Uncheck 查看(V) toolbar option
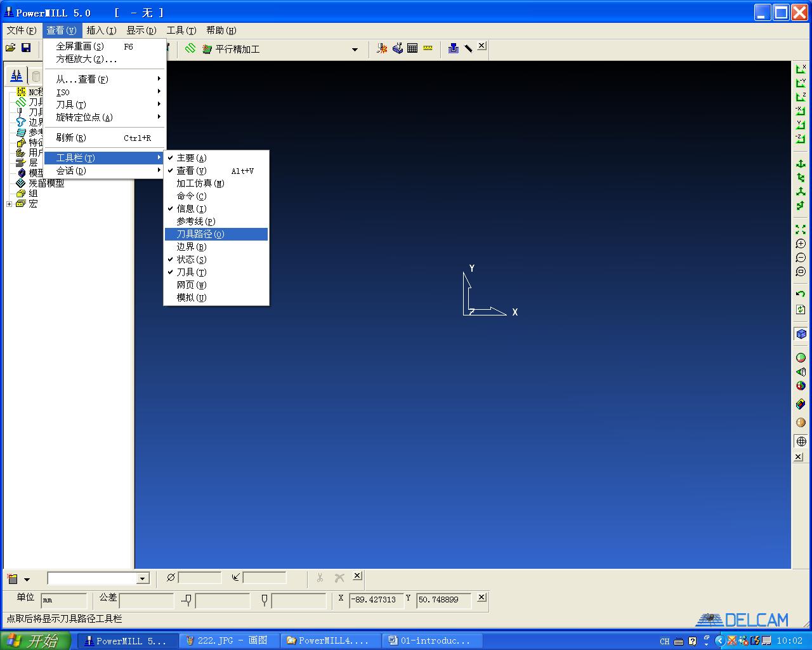The image size is (812, 650). (x=216, y=171)
